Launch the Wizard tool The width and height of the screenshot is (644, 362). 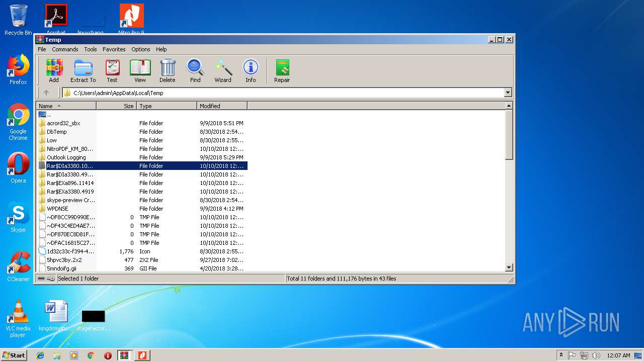point(223,70)
